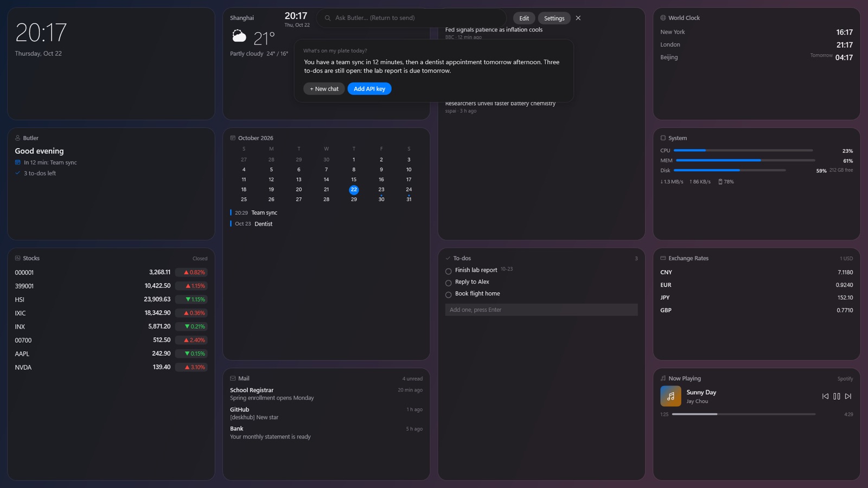This screenshot has height=488, width=868.
Task: Click the Stocks widget header icon
Action: coord(18,258)
